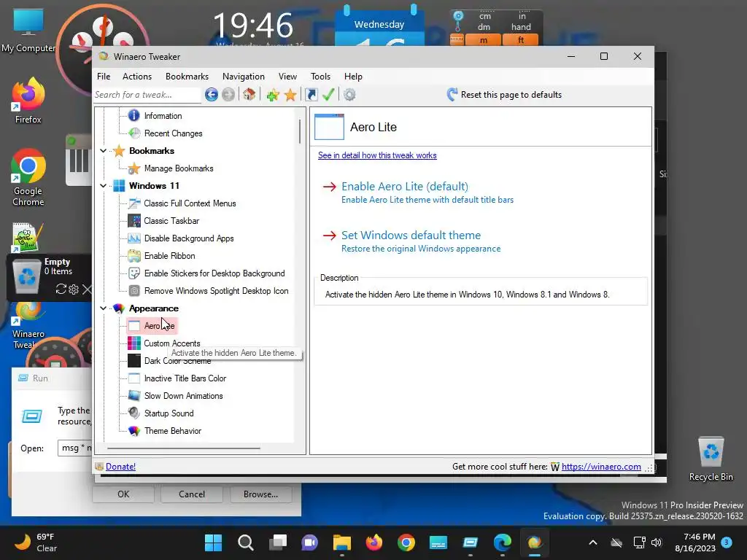Open the bookmarks star icon in the toolbar
This screenshot has width=747, height=560.
[290, 95]
